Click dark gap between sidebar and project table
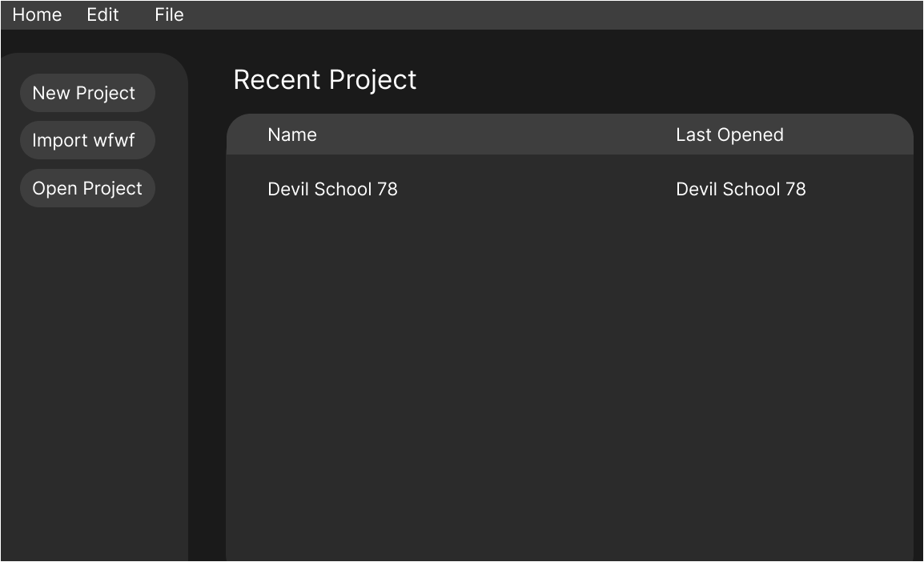The height and width of the screenshot is (562, 924). point(207,320)
